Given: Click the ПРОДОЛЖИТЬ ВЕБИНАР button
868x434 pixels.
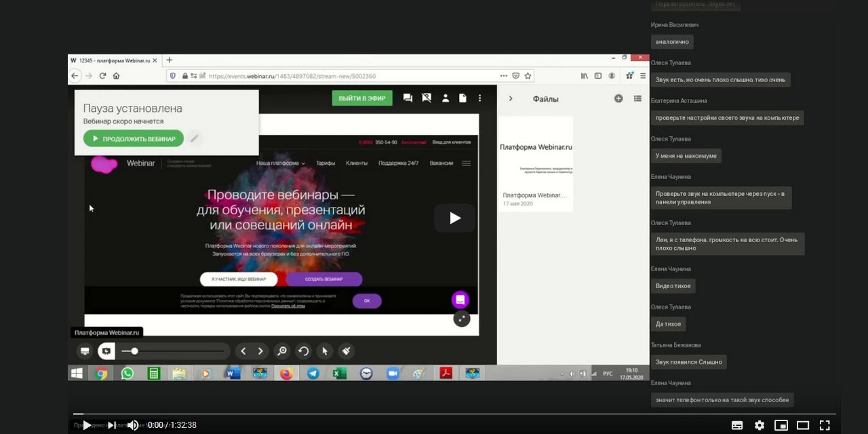Looking at the screenshot, I should coord(133,138).
